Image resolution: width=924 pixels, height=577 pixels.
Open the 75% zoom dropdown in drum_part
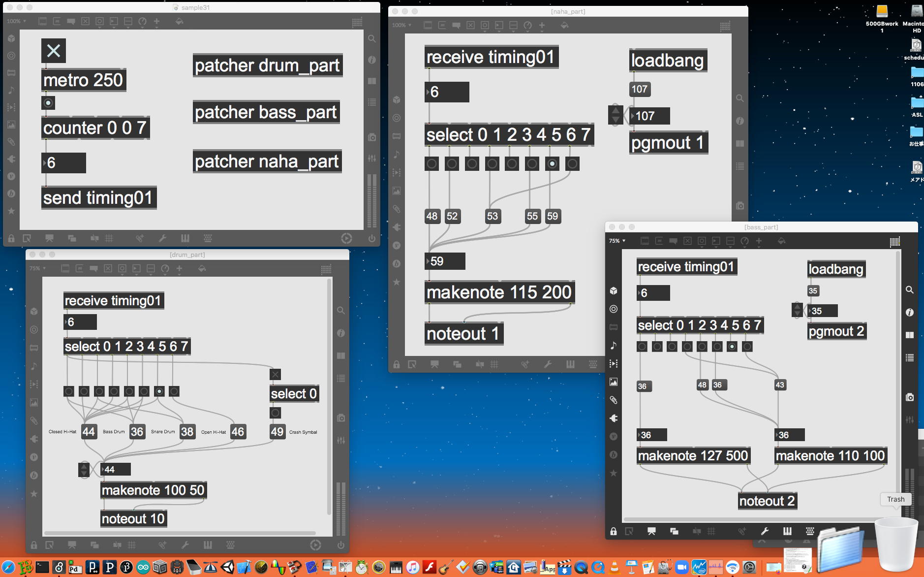(37, 268)
